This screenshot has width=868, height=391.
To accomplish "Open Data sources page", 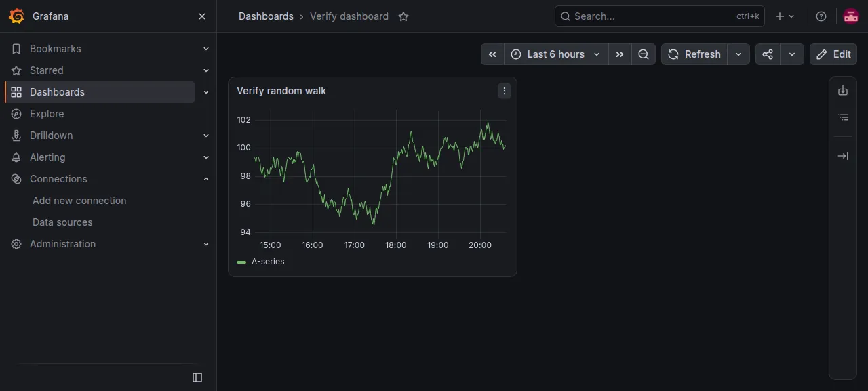I will coord(62,222).
